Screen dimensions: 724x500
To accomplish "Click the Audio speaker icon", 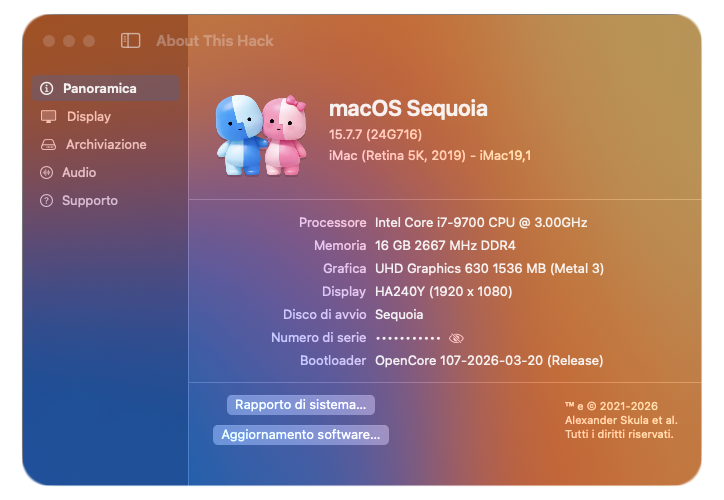I will click(x=47, y=173).
